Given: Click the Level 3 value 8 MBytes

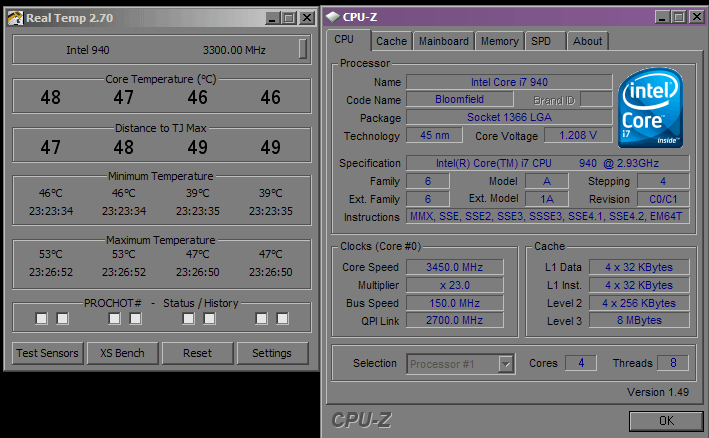Looking at the screenshot, I should (x=639, y=320).
